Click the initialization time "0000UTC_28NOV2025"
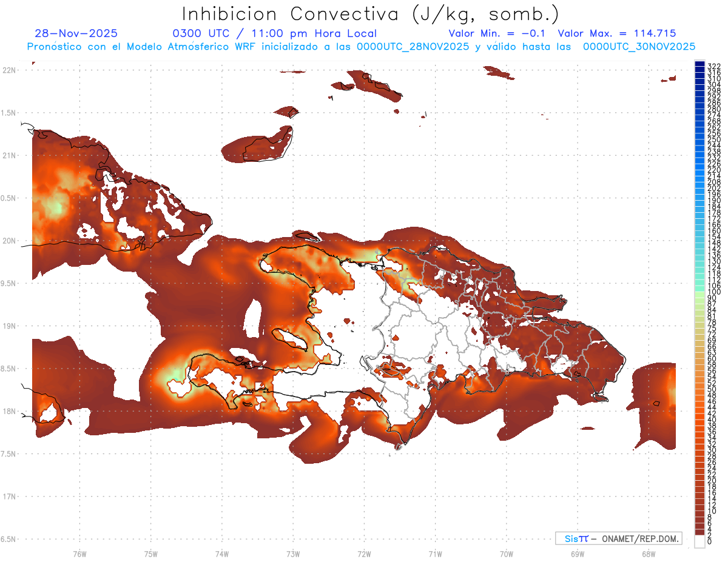Viewport: 728px width, 562px height. [x=413, y=46]
